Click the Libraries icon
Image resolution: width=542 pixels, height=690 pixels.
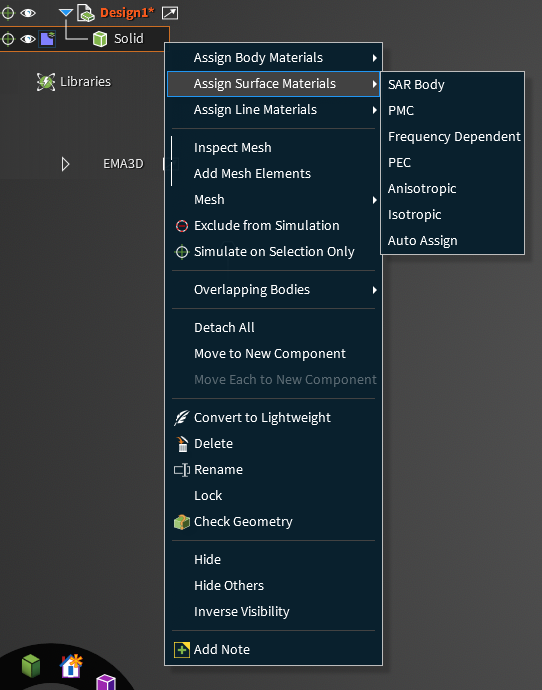[46, 82]
